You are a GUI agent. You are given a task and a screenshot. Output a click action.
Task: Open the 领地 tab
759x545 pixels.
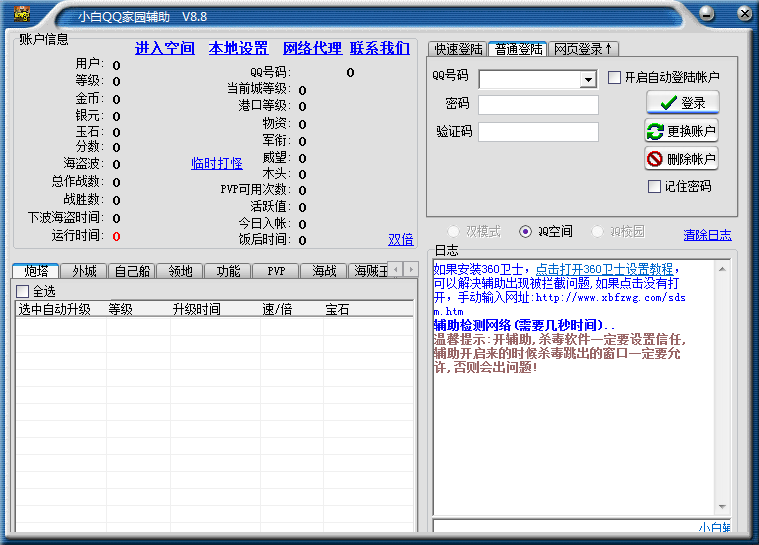tap(180, 271)
